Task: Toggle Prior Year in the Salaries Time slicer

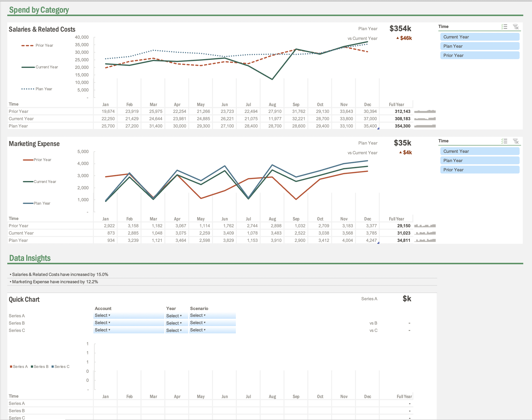Action: [x=479, y=55]
